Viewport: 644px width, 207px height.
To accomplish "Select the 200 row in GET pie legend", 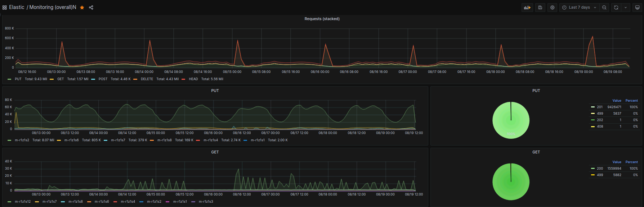I will pyautogui.click(x=614, y=169).
